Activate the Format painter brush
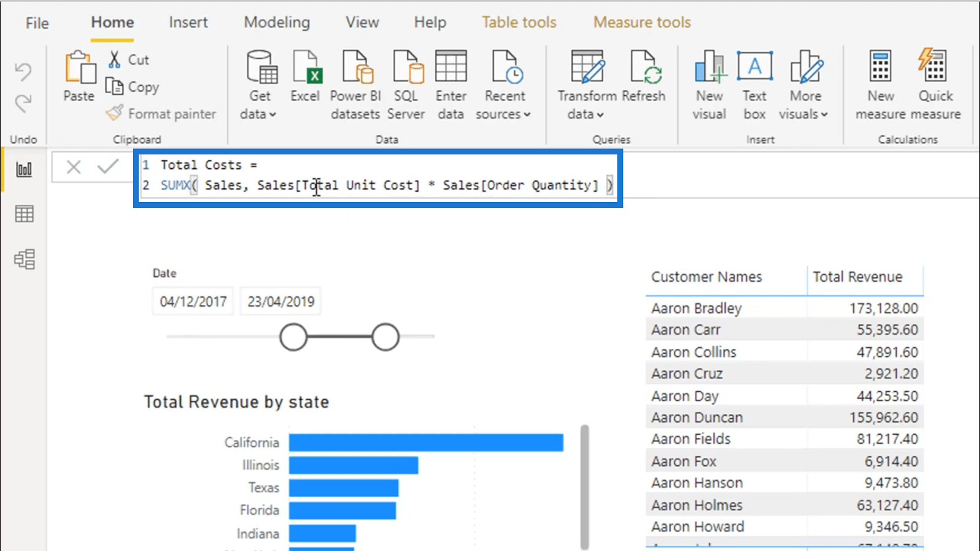The width and height of the screenshot is (980, 551). point(115,113)
